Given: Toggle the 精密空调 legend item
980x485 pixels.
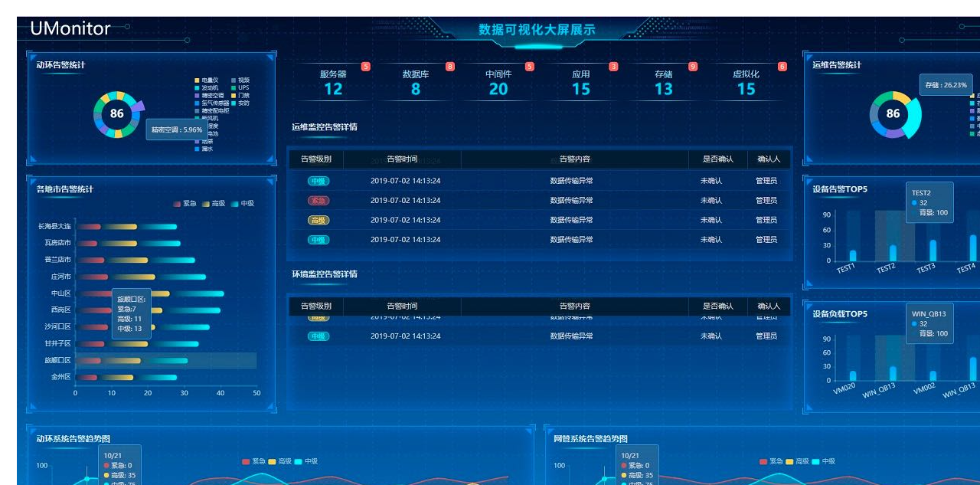Looking at the screenshot, I should click(209, 95).
